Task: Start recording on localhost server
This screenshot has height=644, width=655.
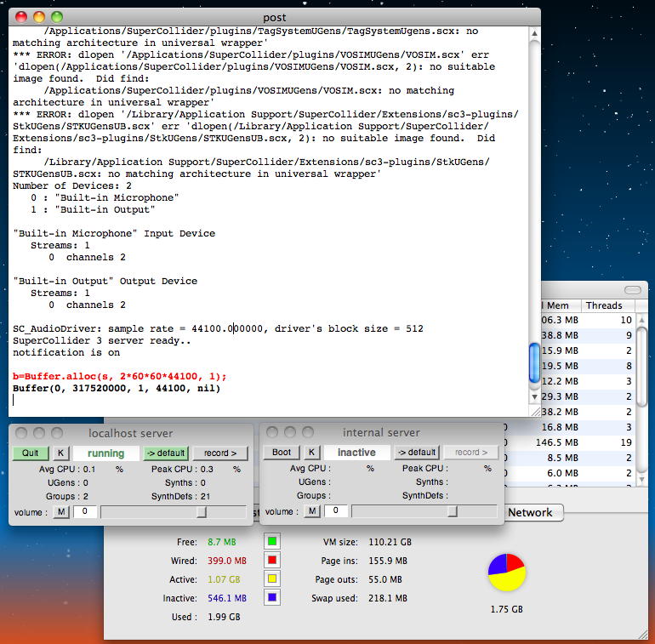Action: pos(220,453)
